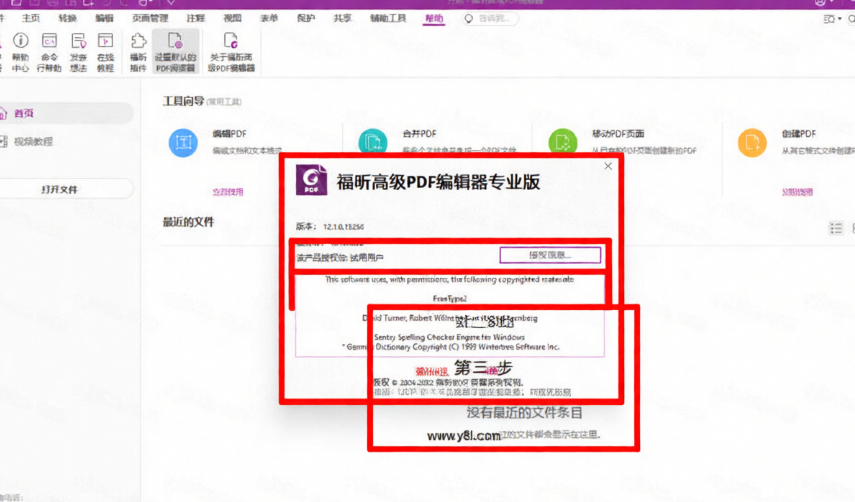Image resolution: width=855 pixels, height=502 pixels.
Task: Switch to the 注释 tab
Action: pos(195,18)
